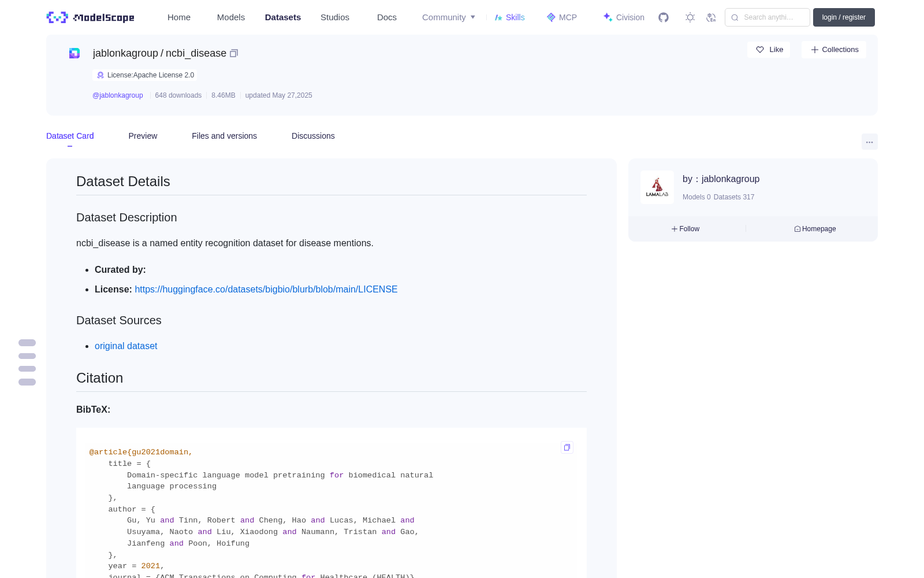Screen dimensions: 924x578
Task: Click the 8.46MB size text
Action: 223,95
